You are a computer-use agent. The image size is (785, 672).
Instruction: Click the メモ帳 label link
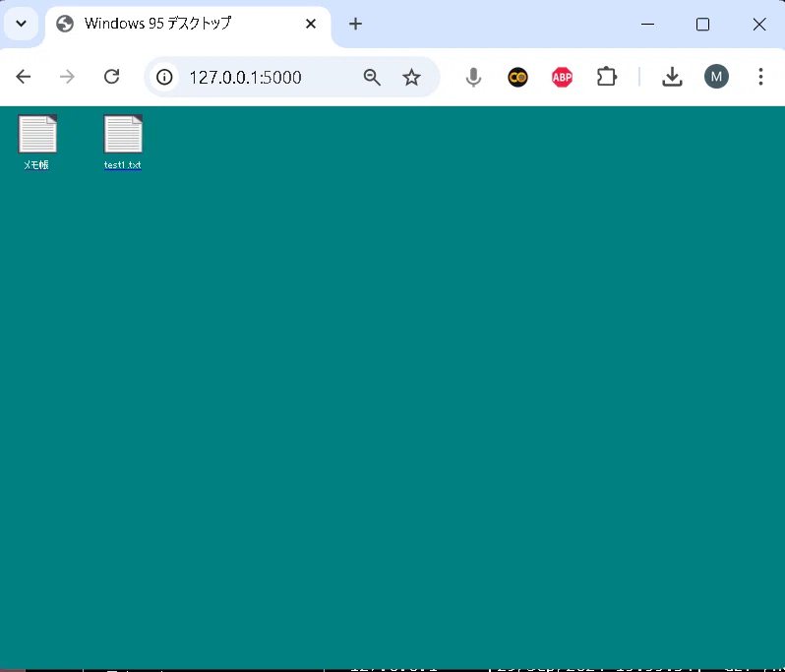[x=36, y=164]
